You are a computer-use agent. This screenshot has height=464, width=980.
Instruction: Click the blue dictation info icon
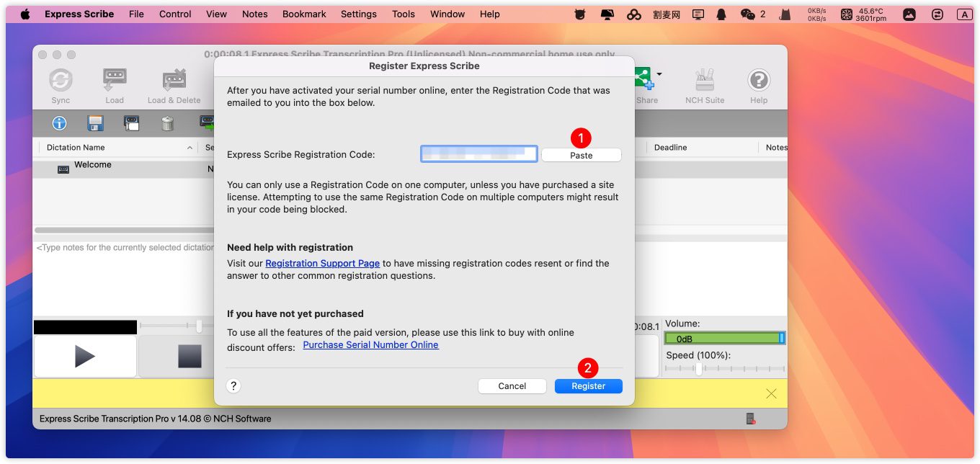(x=59, y=123)
